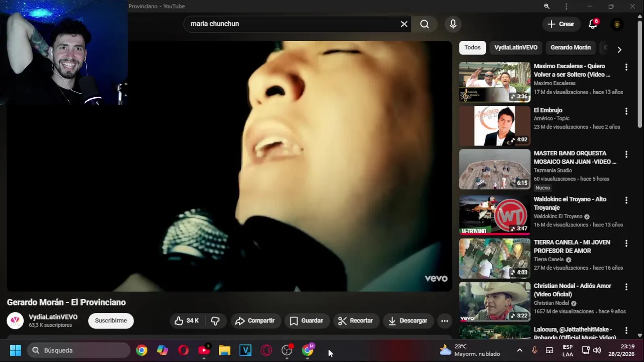Open the OBS-style recording app on taskbar
Viewport: 644px width, 362px height.
287,350
